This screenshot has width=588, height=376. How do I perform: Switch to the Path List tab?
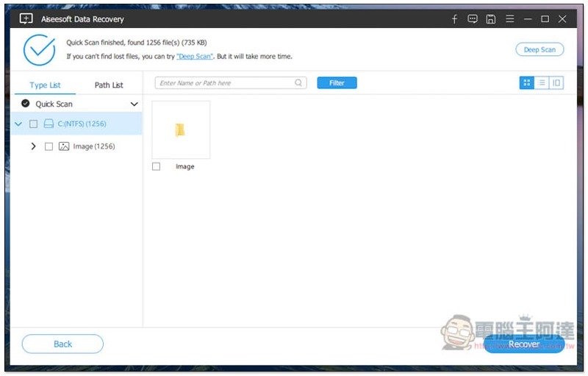(109, 85)
